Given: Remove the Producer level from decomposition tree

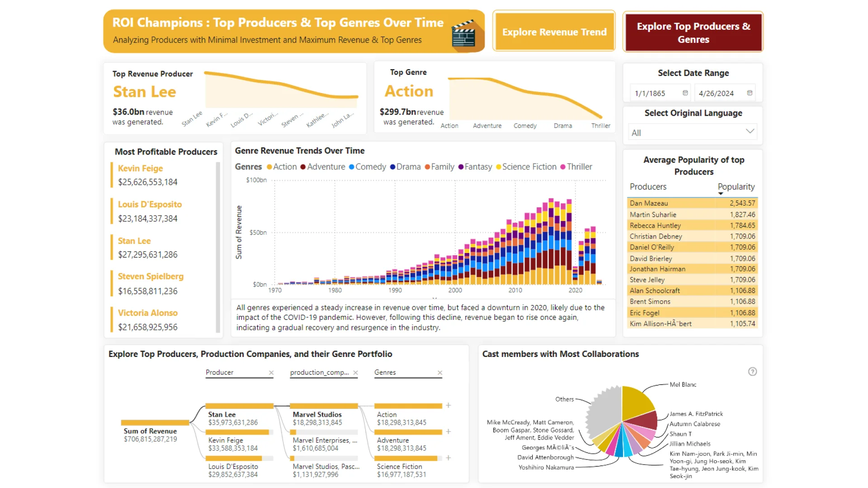Looking at the screenshot, I should pyautogui.click(x=271, y=373).
